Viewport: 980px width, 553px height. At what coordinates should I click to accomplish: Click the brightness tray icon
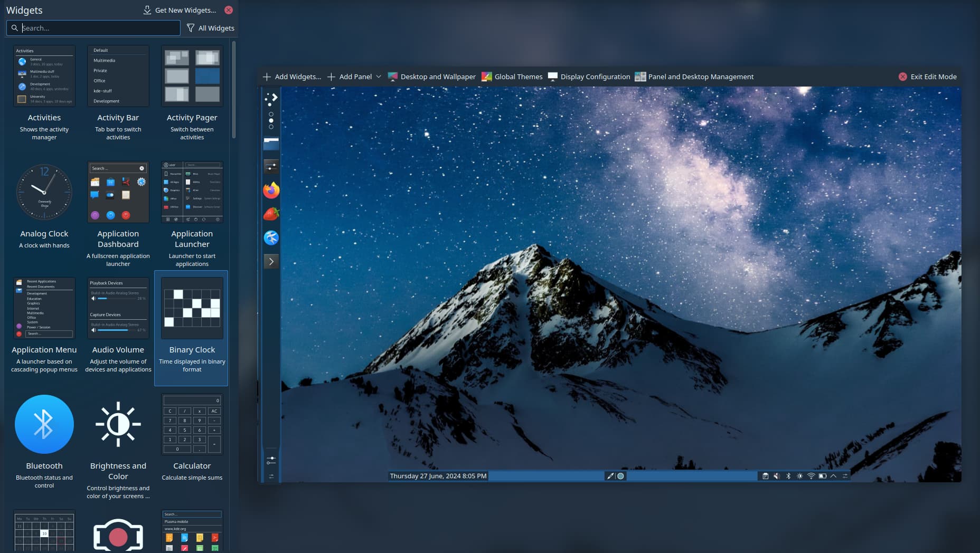799,476
